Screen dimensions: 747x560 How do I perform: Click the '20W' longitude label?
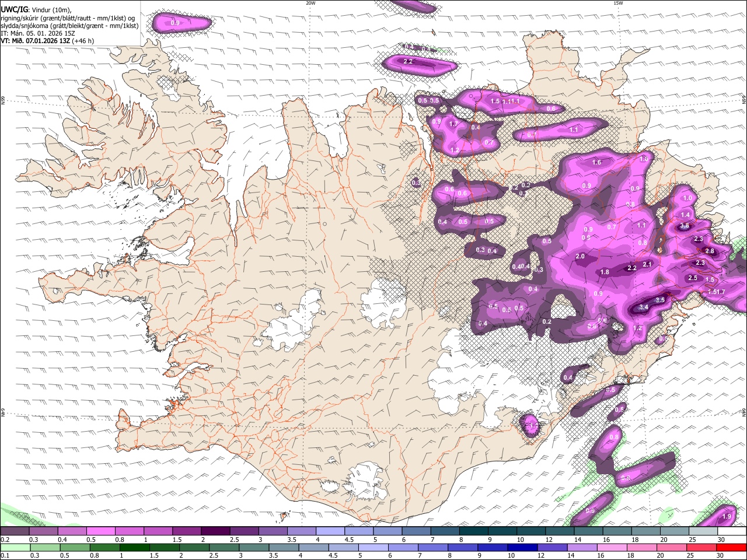point(310,3)
